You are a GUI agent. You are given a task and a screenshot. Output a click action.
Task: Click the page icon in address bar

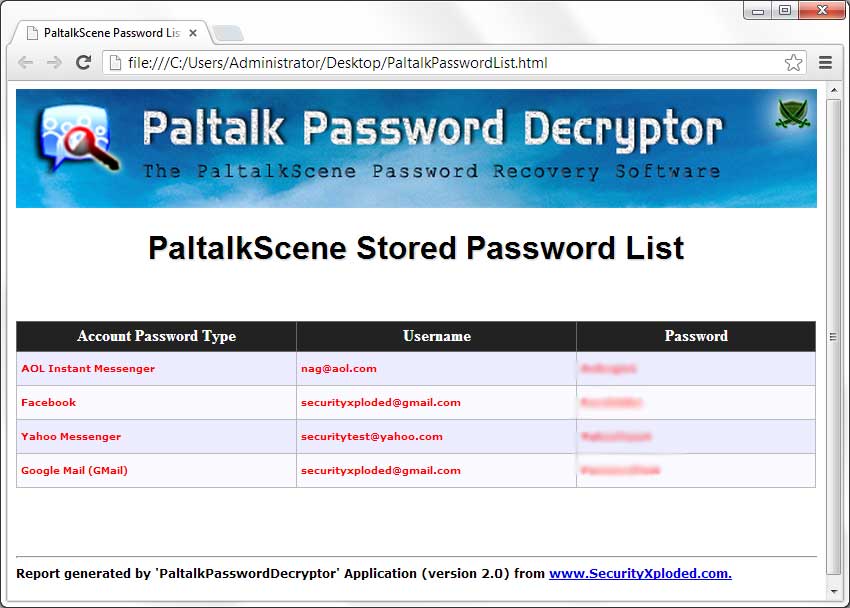[115, 63]
